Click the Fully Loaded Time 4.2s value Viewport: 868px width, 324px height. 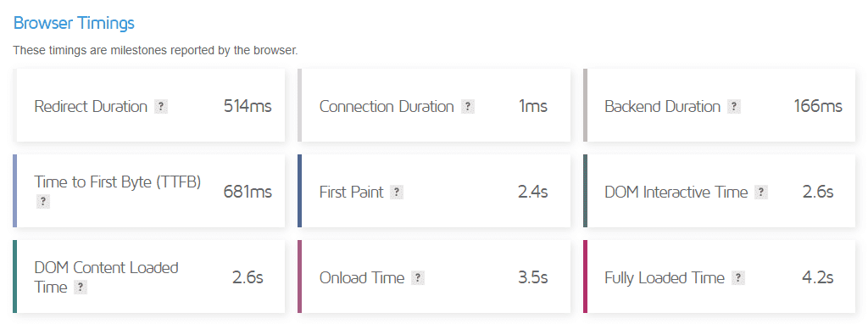tap(818, 277)
